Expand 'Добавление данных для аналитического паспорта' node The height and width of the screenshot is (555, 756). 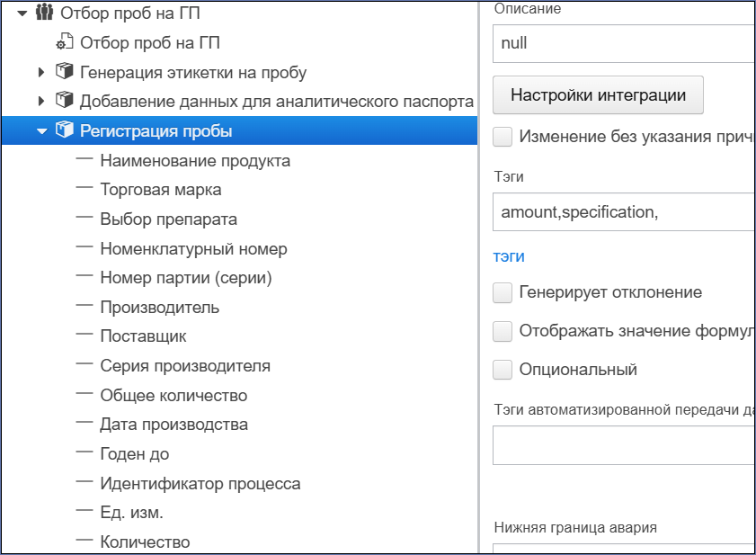41,102
